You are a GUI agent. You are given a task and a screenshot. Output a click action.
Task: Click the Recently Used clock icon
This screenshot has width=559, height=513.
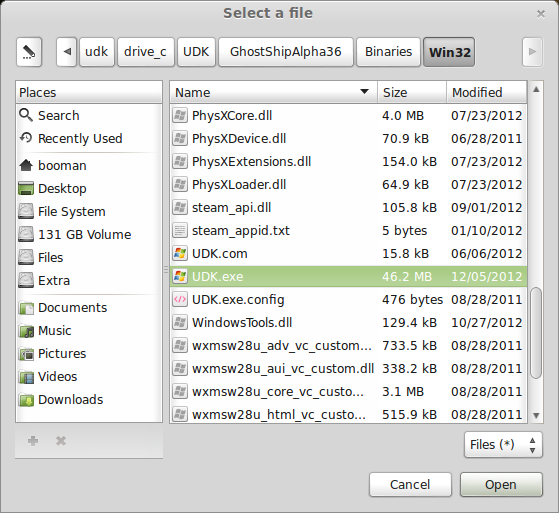[26, 138]
